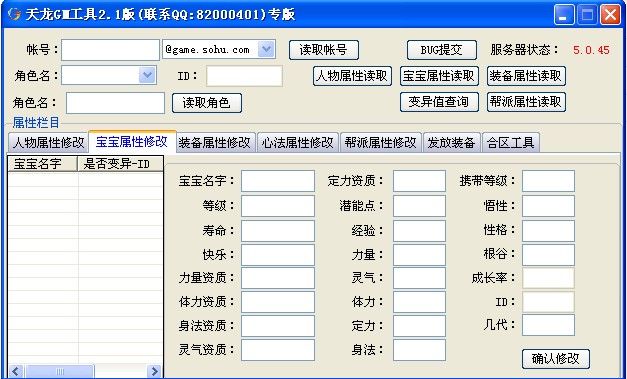Screen dimensions: 627x379
Task: Open 变异值查询 lookup
Action: 439,102
